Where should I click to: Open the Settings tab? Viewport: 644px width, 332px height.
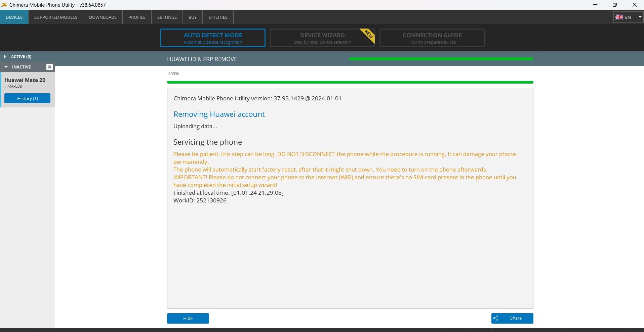(167, 17)
